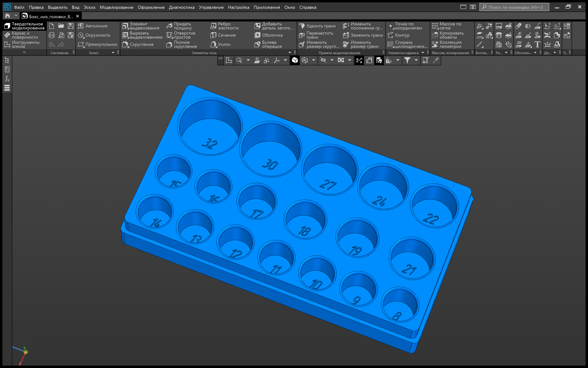This screenshot has height=368, width=588.
Task: Click Элемент выдавливания command
Action: pyautogui.click(x=141, y=26)
